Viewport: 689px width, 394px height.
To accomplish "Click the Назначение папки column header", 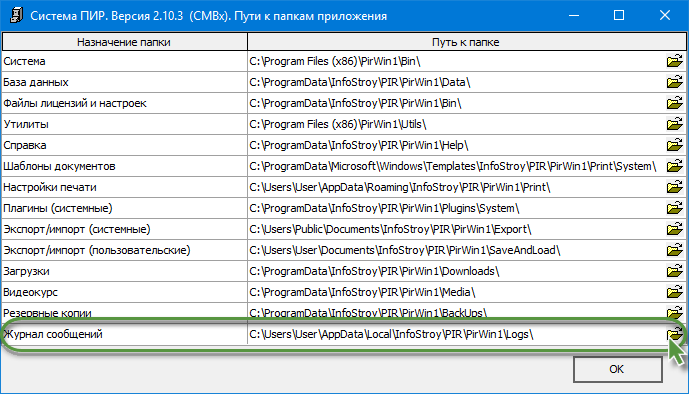I will tap(124, 42).
